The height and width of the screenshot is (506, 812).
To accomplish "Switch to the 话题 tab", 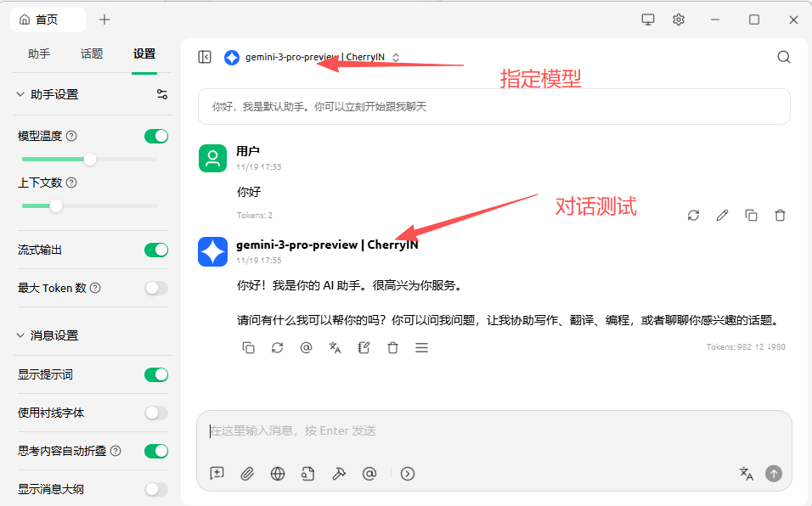I will point(92,53).
